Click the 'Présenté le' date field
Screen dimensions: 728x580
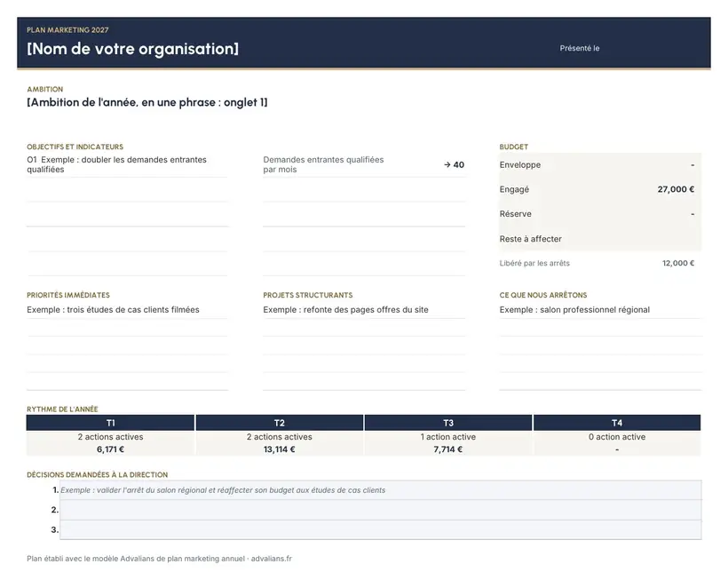[x=580, y=48]
